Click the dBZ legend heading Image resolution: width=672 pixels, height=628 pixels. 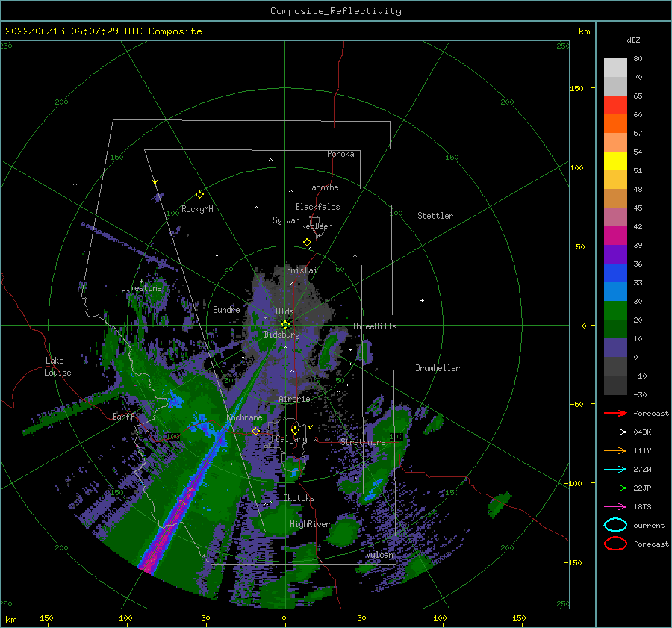(633, 40)
